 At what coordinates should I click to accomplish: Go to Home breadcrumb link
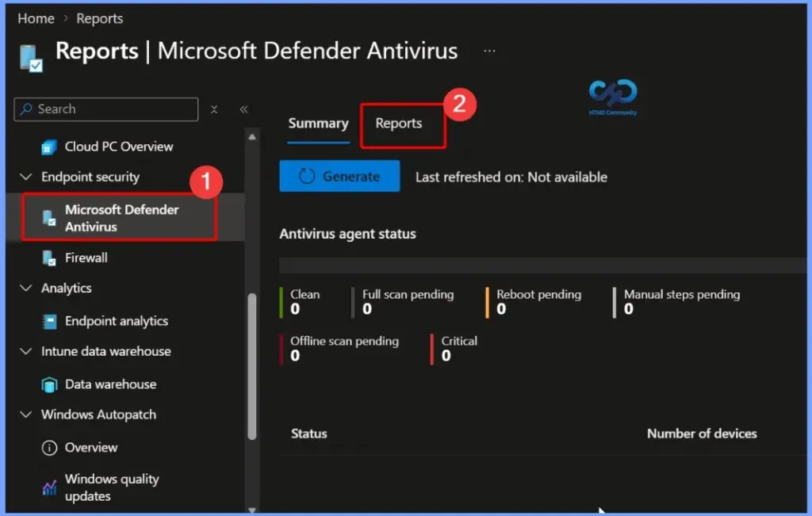click(36, 19)
